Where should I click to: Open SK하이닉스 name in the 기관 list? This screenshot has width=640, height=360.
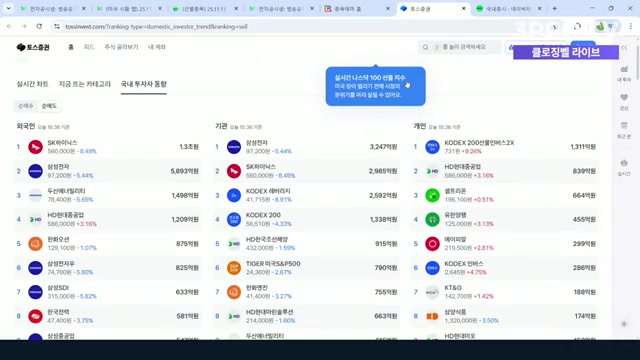coord(260,167)
